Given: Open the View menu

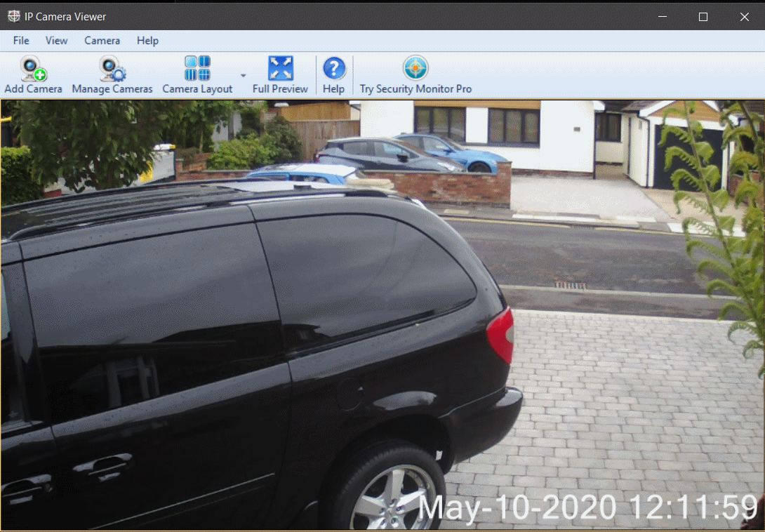Looking at the screenshot, I should [x=57, y=41].
